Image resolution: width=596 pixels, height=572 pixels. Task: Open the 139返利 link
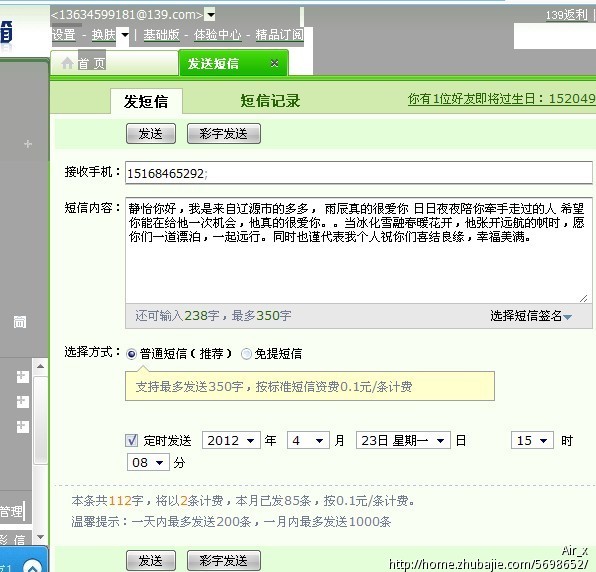pyautogui.click(x=567, y=15)
